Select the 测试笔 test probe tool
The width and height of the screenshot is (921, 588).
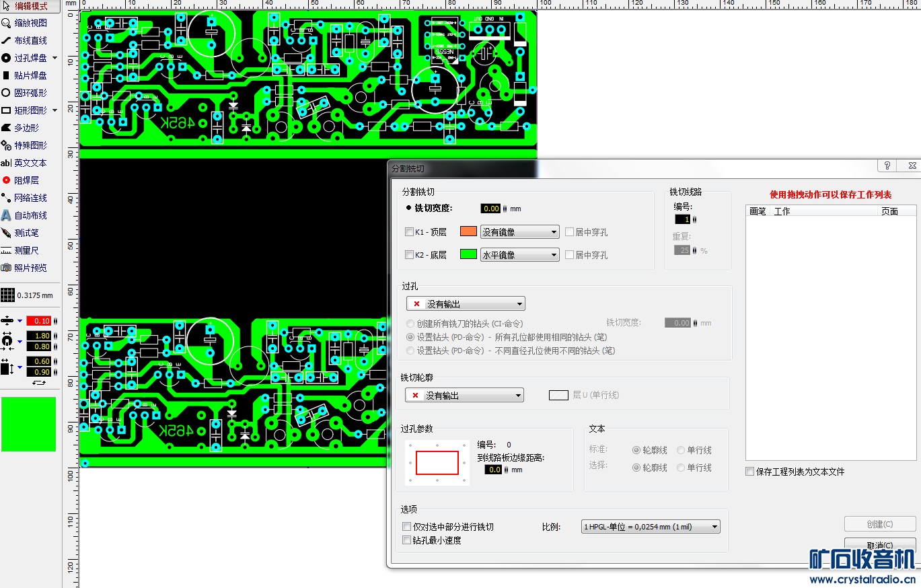[22, 233]
